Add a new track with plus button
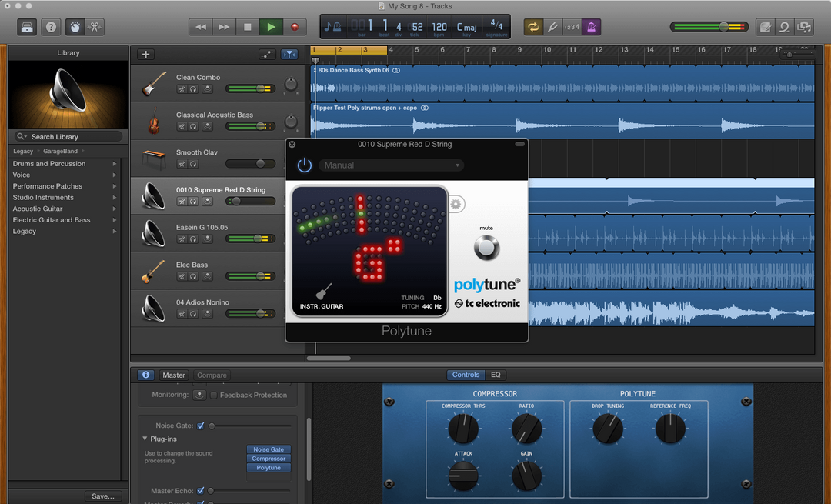The height and width of the screenshot is (504, 831). point(145,54)
